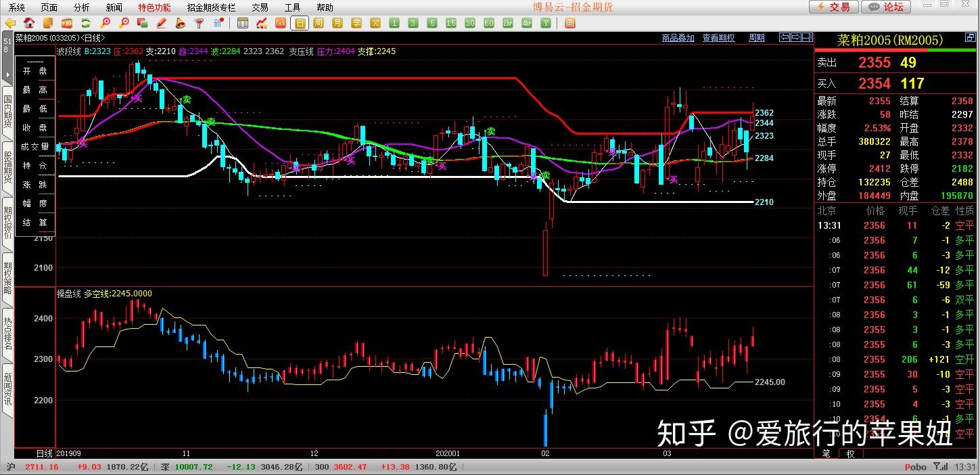Click the 日线 period label at chart bottom-left
Screen dimensions: 980x475
(45, 453)
